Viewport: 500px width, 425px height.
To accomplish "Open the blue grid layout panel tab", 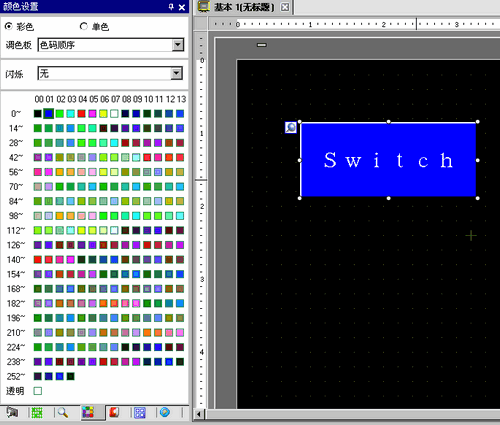I will pos(140,413).
